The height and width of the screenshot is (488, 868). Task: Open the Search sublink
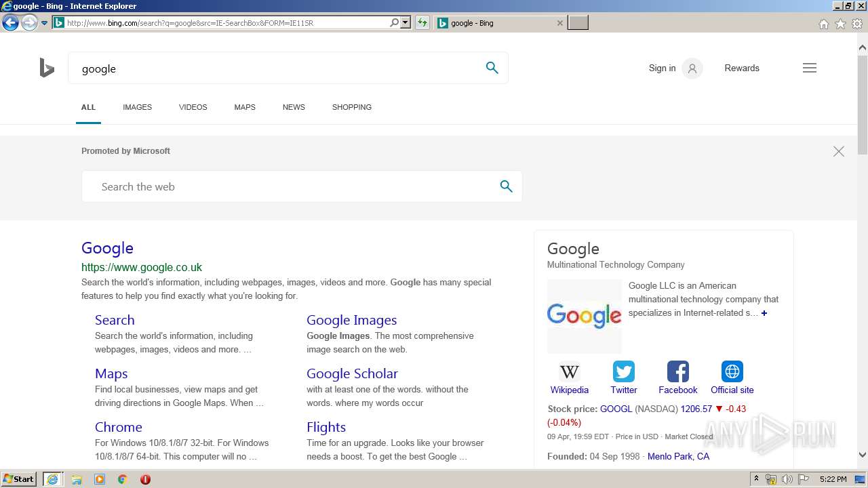tap(115, 320)
